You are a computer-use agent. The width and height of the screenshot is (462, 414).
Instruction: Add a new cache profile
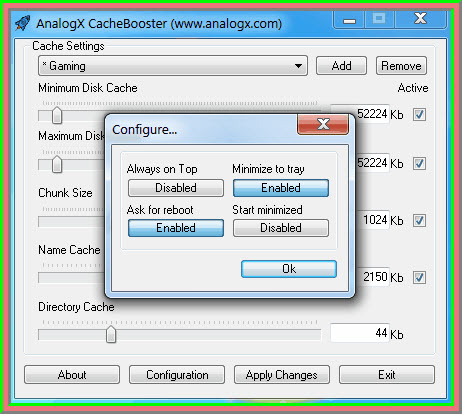tap(341, 66)
